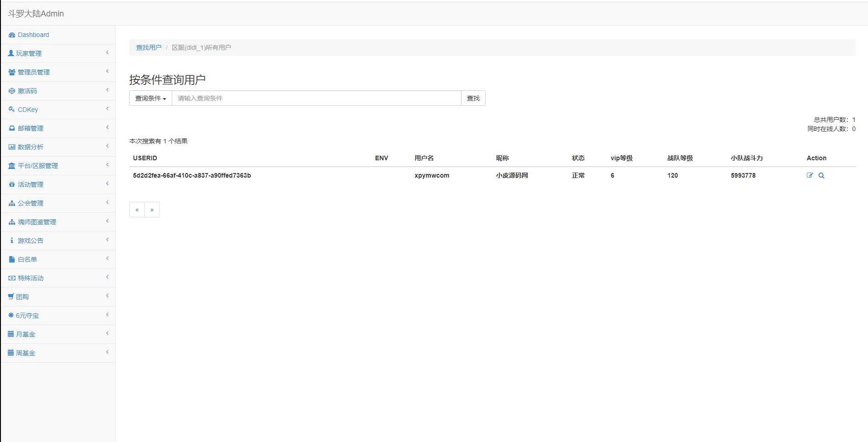Click the Dashboard gauge icon in sidebar
The width and height of the screenshot is (868, 442).
[x=12, y=35]
